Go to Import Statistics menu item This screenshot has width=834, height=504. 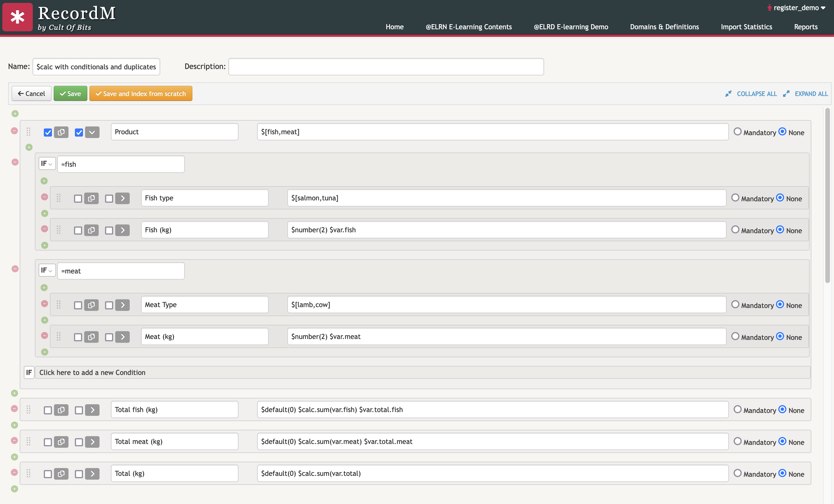coord(746,27)
